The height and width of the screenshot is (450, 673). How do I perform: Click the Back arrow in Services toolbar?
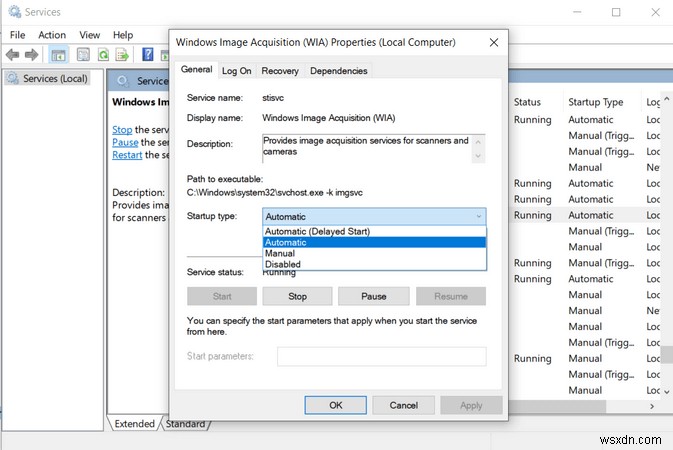tap(12, 55)
